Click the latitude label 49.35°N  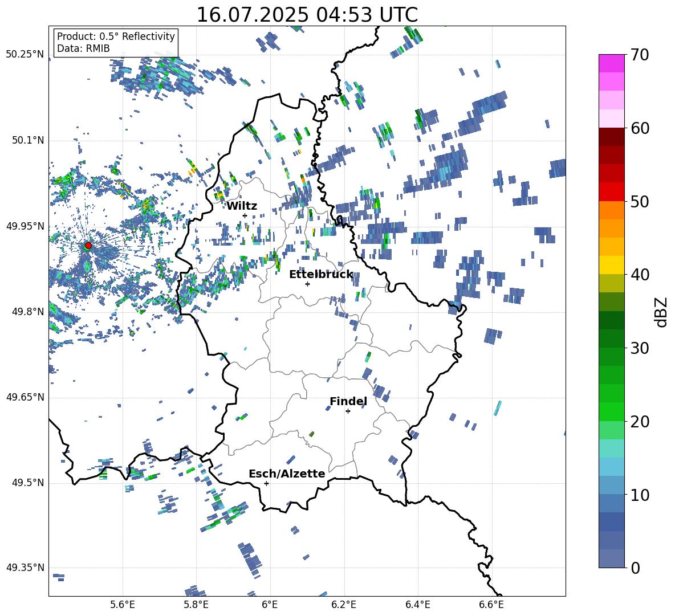coord(25,568)
